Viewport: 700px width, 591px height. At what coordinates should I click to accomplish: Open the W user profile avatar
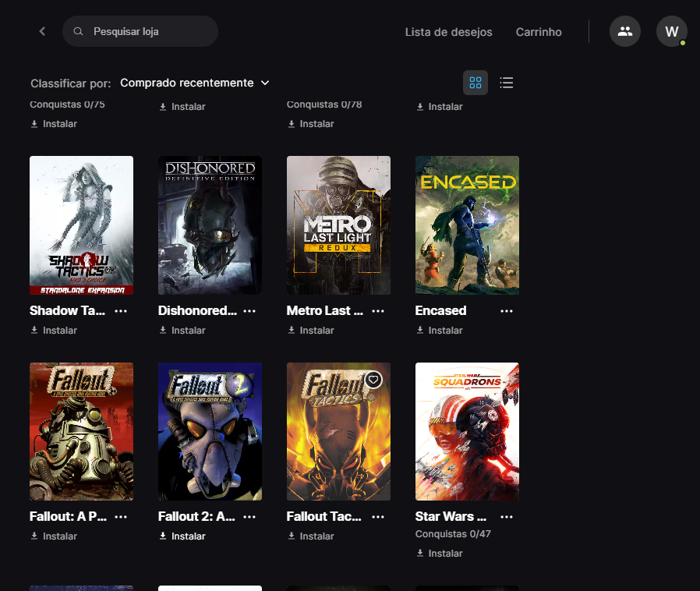point(671,31)
